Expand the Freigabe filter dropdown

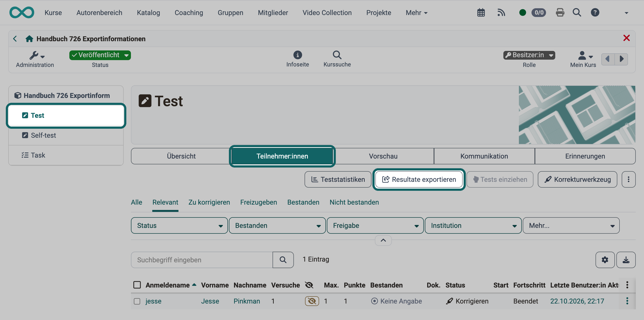click(x=375, y=225)
